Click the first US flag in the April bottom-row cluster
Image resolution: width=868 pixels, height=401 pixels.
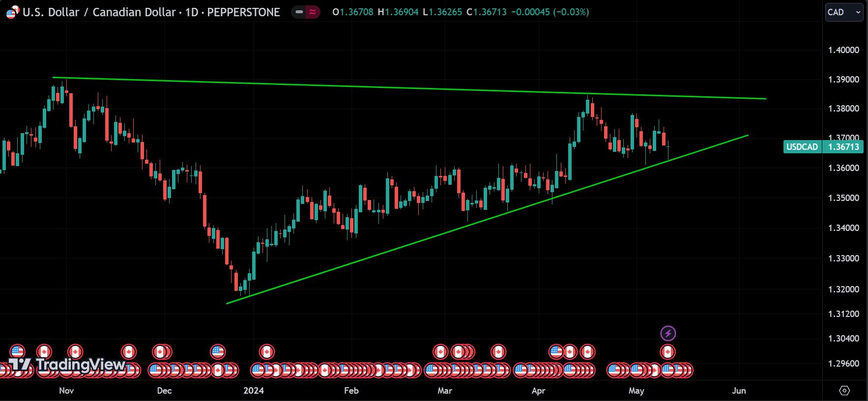(521, 370)
